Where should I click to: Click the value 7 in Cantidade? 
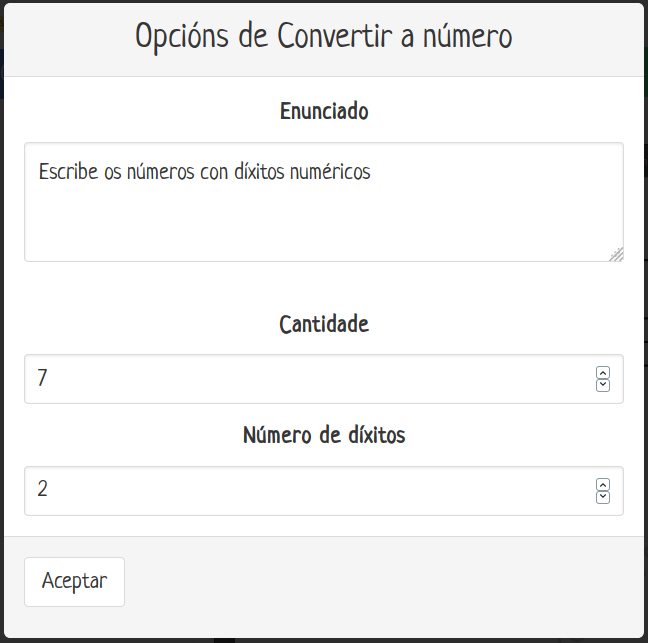(x=43, y=379)
